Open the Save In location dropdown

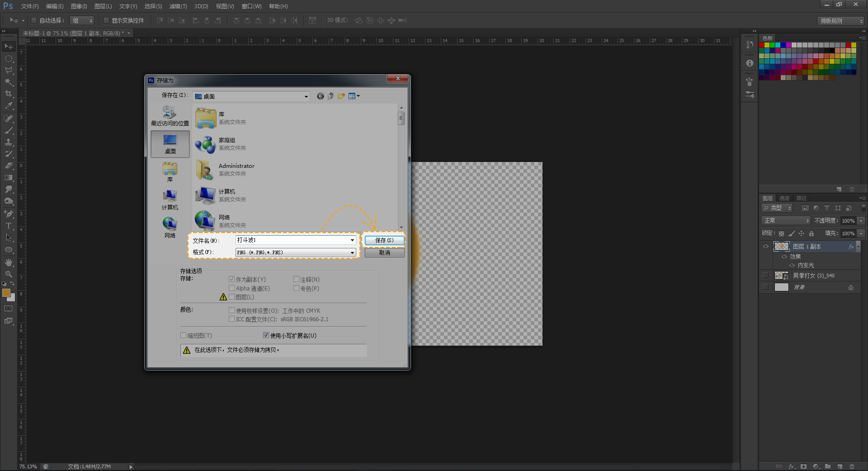pyautogui.click(x=306, y=96)
